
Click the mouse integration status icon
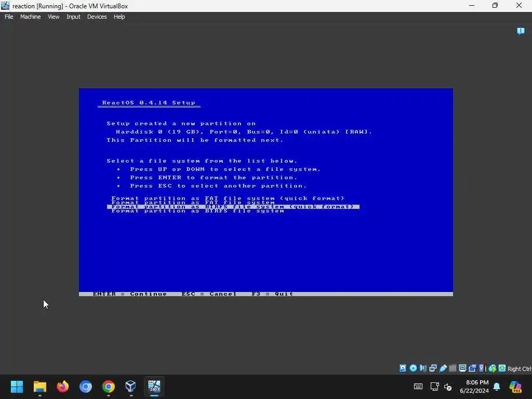(x=493, y=368)
